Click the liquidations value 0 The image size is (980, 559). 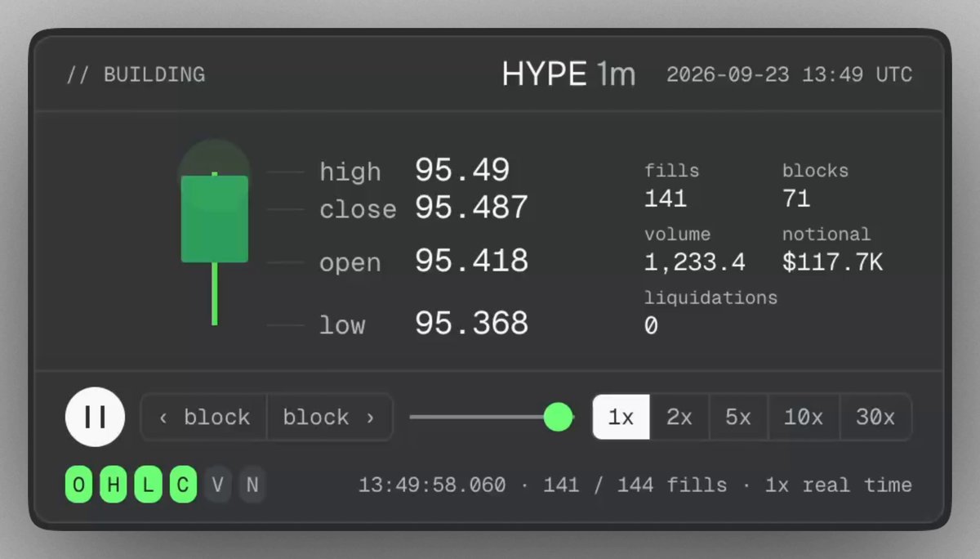click(651, 326)
